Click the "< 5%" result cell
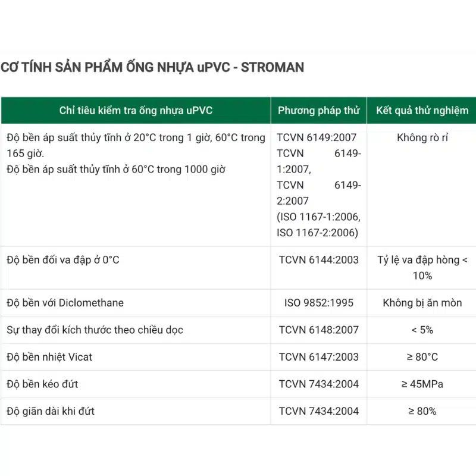The height and width of the screenshot is (476, 476). pos(422,330)
